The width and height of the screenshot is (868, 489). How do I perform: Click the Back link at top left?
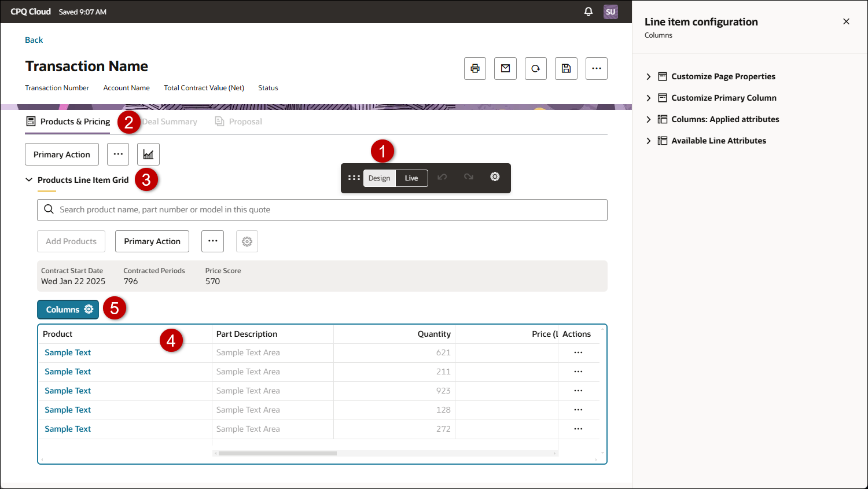[34, 39]
